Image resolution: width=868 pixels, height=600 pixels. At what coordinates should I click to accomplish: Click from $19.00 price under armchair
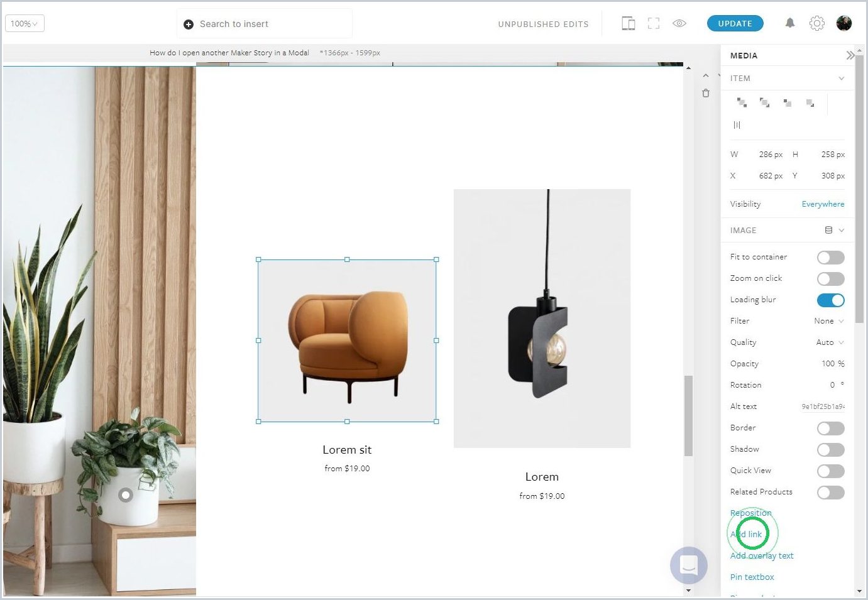(x=347, y=469)
